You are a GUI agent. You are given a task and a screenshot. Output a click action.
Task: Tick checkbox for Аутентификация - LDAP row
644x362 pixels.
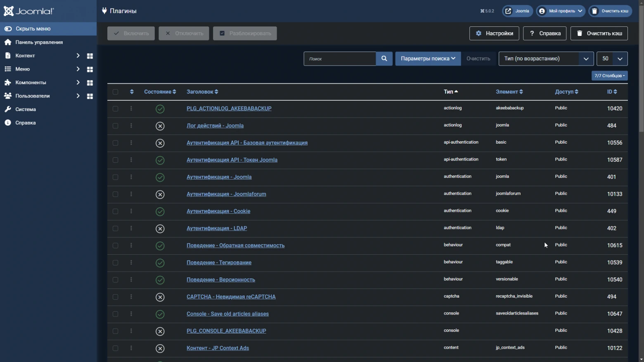click(x=115, y=229)
